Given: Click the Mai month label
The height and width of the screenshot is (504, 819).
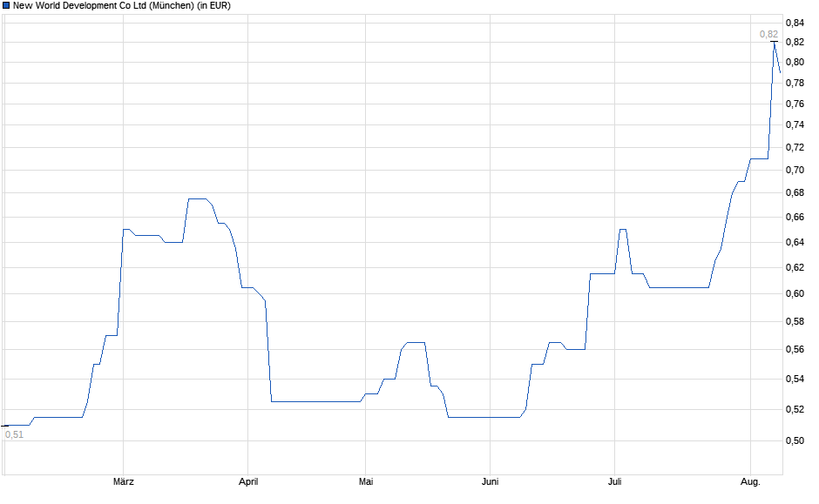Looking at the screenshot, I should coord(366,481).
